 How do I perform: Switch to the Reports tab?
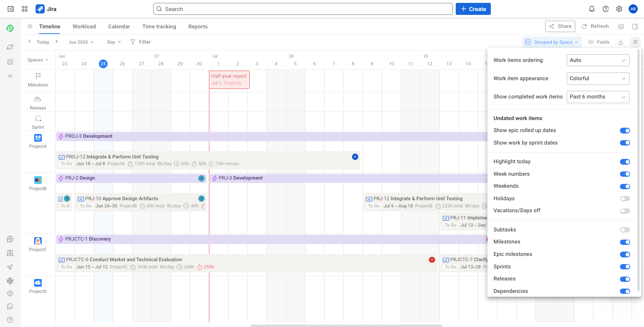pos(198,26)
